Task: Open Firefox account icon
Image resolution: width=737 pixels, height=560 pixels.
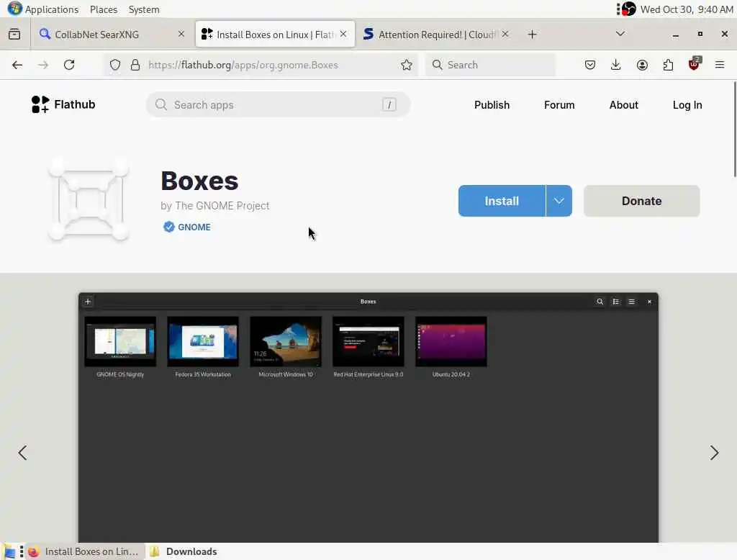Action: [642, 65]
